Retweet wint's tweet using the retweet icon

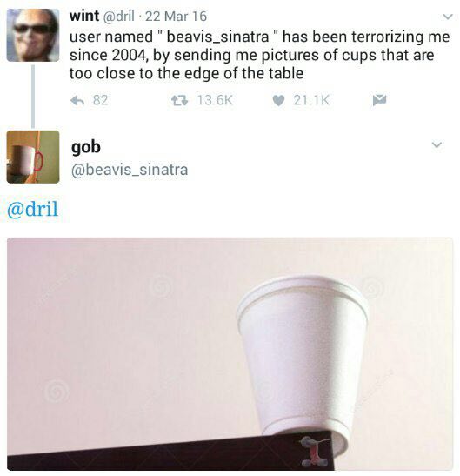pos(179,100)
